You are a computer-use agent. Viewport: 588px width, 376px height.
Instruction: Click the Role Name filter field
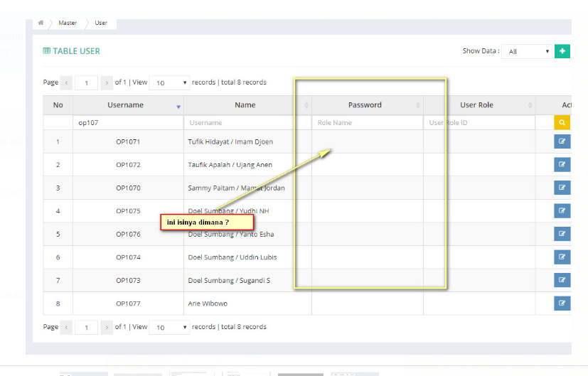coord(366,123)
